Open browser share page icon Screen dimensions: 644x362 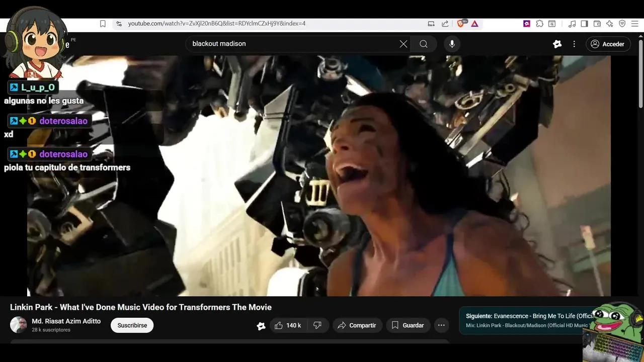[x=445, y=24]
